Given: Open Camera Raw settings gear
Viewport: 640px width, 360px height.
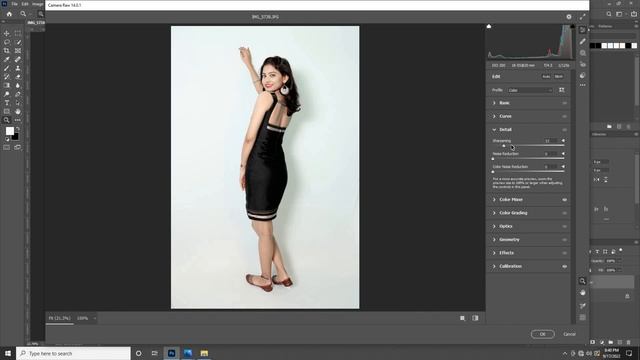Looking at the screenshot, I should 569,17.
